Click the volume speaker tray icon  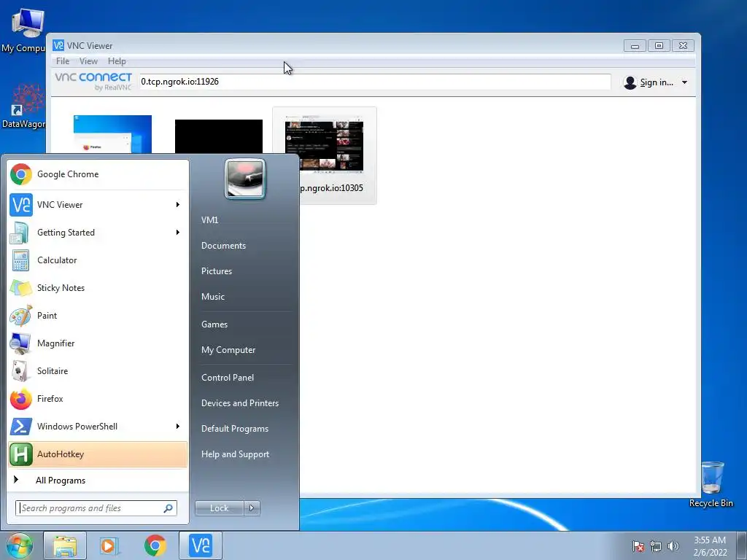pos(673,546)
